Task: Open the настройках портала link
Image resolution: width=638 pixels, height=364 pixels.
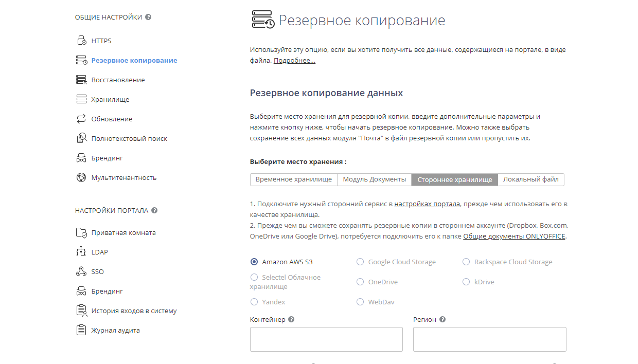Action: tap(427, 204)
